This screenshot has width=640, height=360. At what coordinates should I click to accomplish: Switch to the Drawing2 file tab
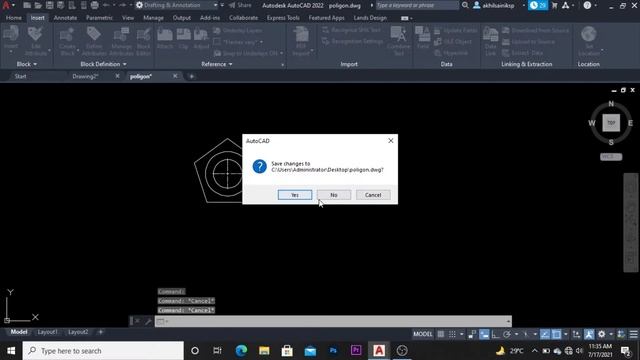pyautogui.click(x=85, y=76)
